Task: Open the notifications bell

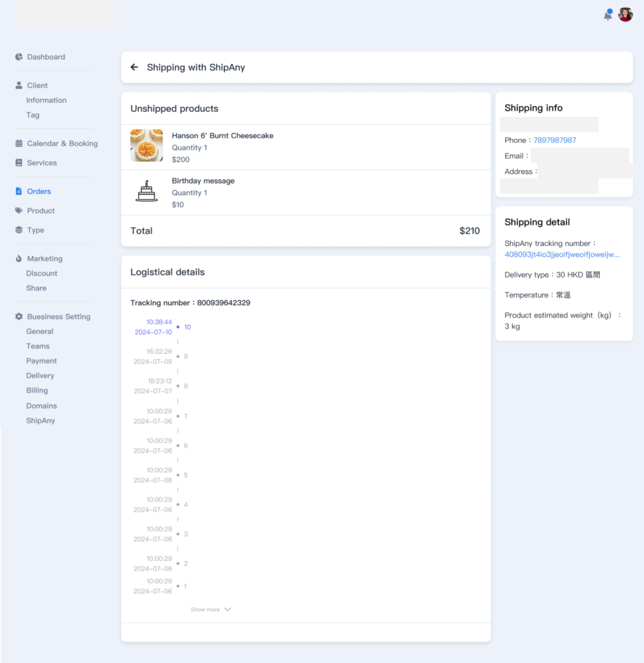Action: coord(607,15)
